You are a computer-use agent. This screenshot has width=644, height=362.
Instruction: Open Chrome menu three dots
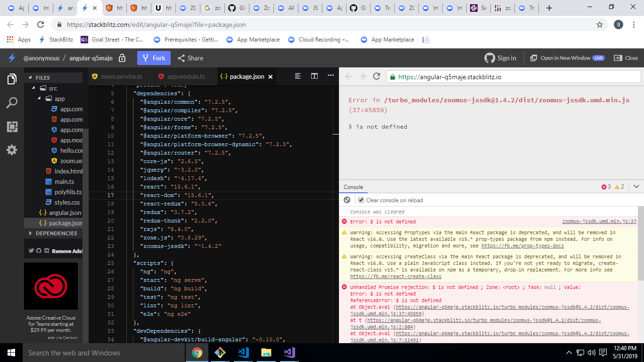634,25
